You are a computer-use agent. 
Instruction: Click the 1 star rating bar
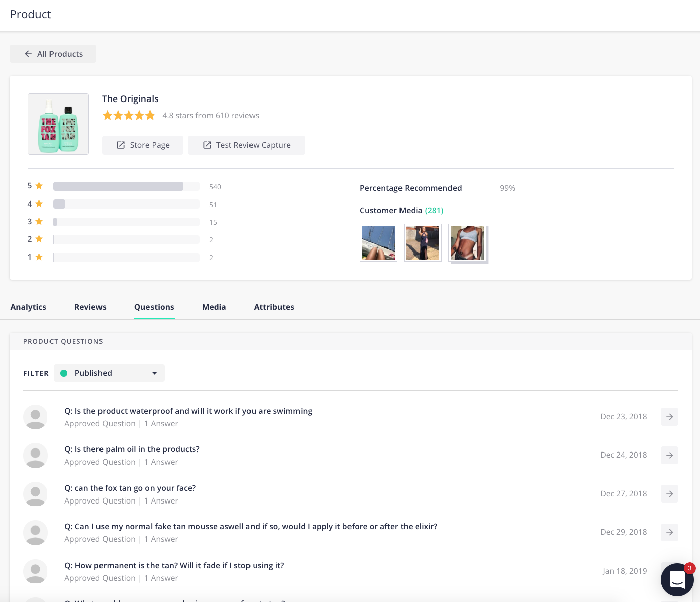tap(126, 257)
